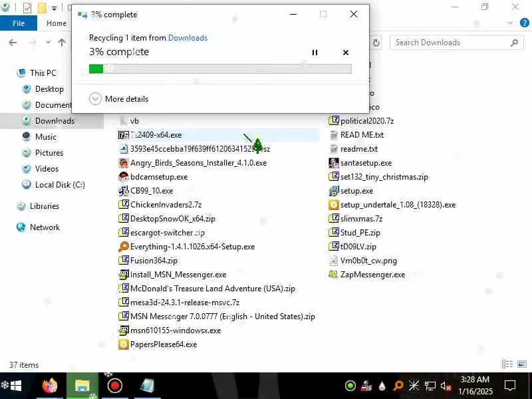Select Install_MSN_Messenger.exe icon
Viewport: 532px width, 399px height.
pos(124,275)
